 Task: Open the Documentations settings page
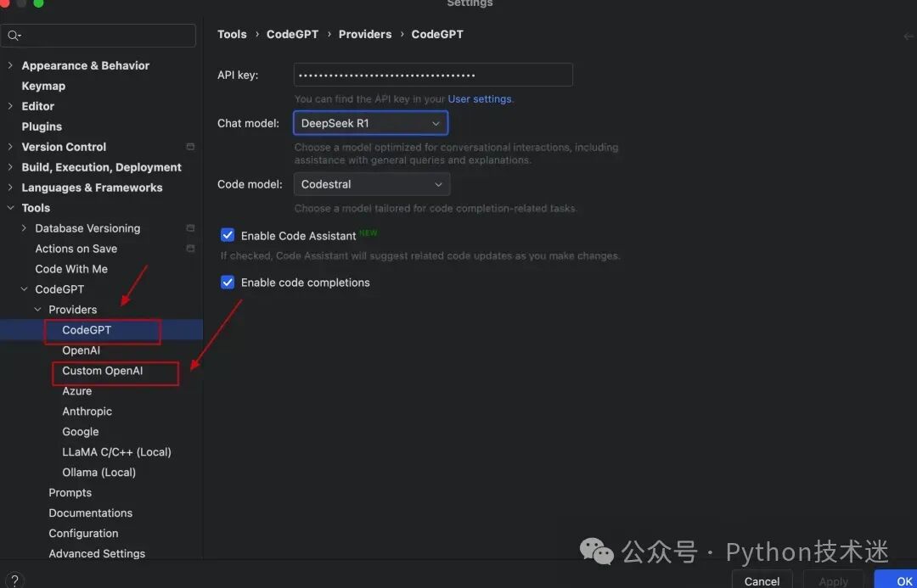pyautogui.click(x=91, y=513)
